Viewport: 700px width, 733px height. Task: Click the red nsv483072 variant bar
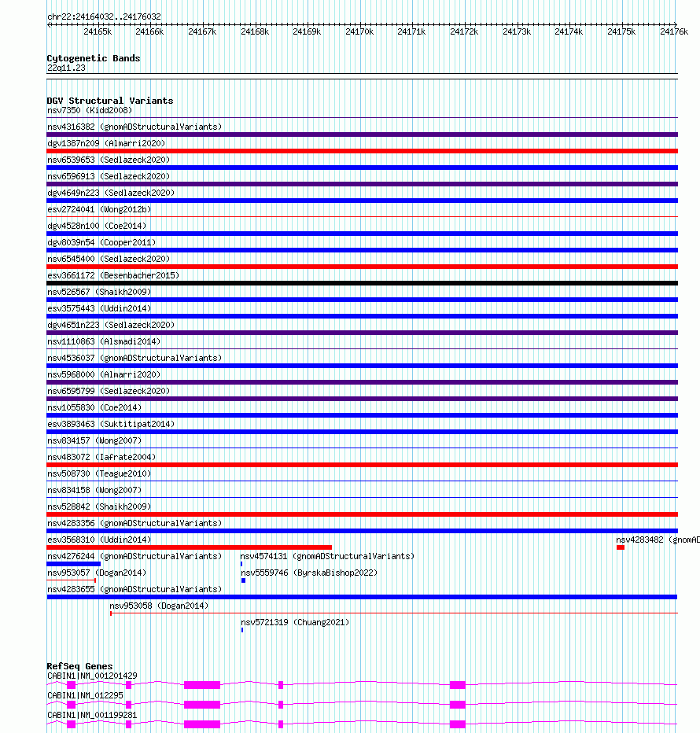[x=363, y=465]
